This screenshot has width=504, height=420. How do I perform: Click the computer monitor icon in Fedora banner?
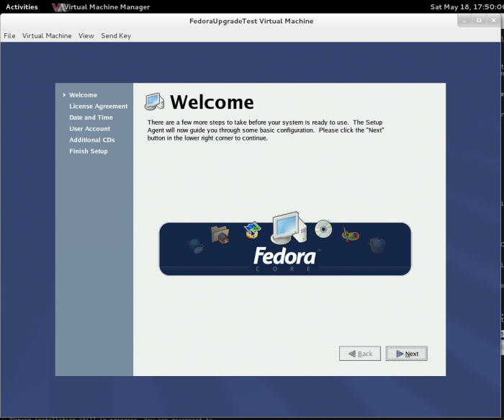(288, 228)
